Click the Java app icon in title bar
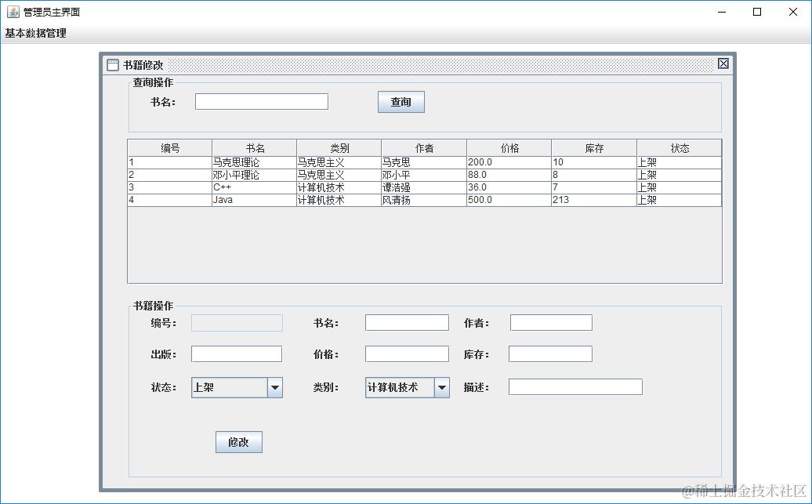Image resolution: width=812 pixels, height=504 pixels. [13, 12]
